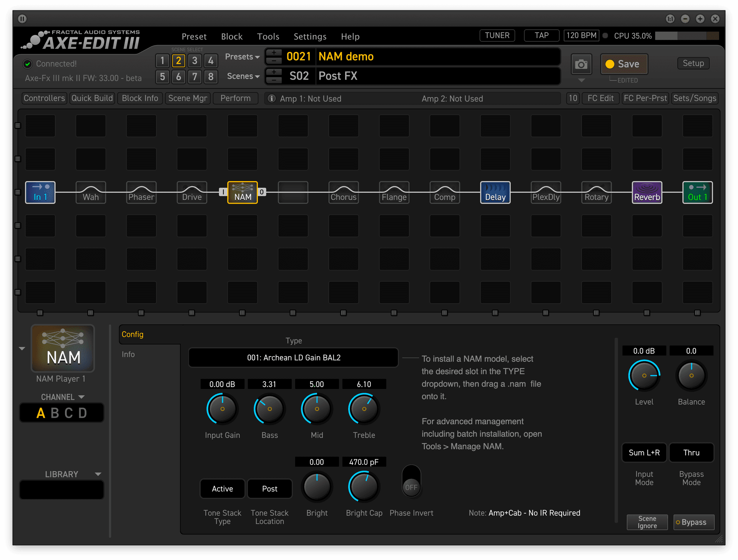Select the NAM block in the grid
This screenshot has height=560, width=738.
(x=243, y=192)
